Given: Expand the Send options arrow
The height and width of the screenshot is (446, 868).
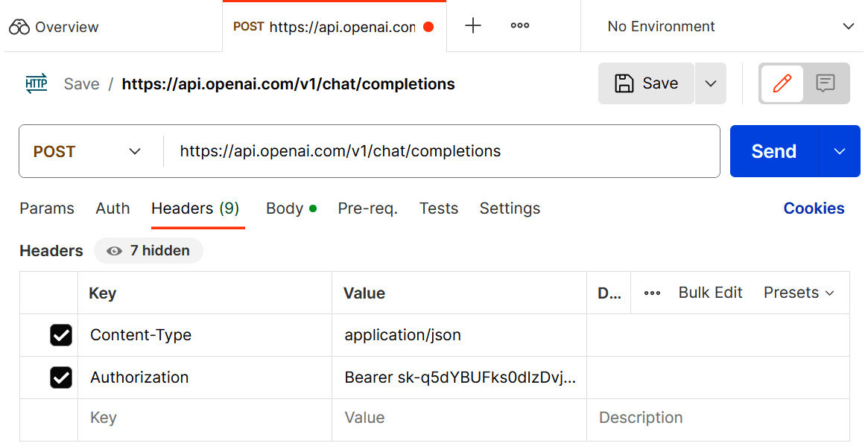Looking at the screenshot, I should pyautogui.click(x=840, y=151).
